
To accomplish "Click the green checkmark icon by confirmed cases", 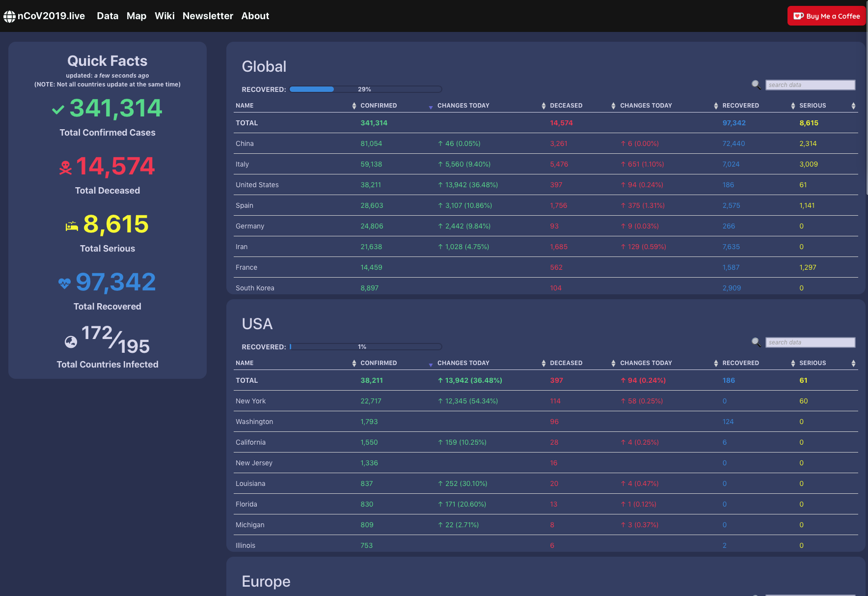I will pyautogui.click(x=58, y=110).
